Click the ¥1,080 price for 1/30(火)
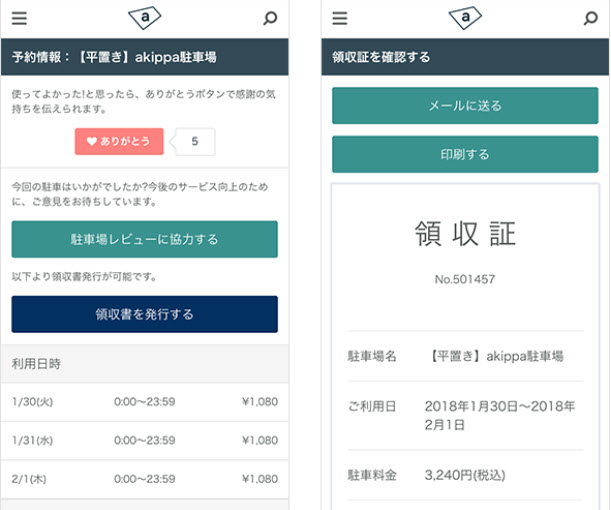611x510 pixels. pyautogui.click(x=260, y=402)
